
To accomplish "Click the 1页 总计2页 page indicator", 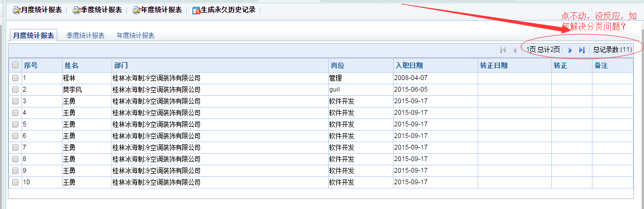I will tap(543, 50).
